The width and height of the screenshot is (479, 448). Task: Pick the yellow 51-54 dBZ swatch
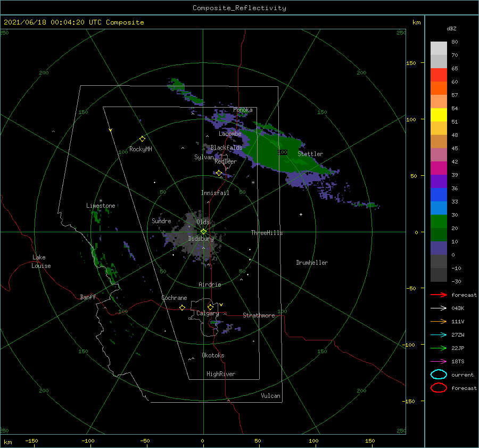coord(439,115)
